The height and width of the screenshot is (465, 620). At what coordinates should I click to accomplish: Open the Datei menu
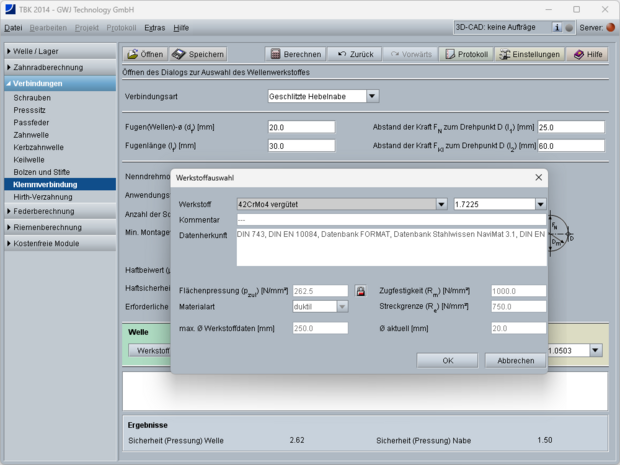coord(13,28)
